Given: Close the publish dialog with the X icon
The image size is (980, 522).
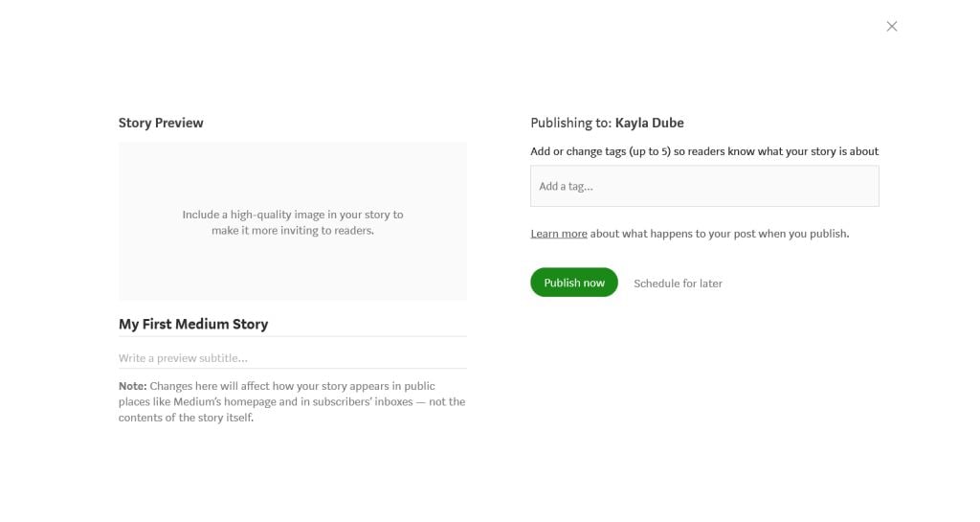Looking at the screenshot, I should [892, 27].
